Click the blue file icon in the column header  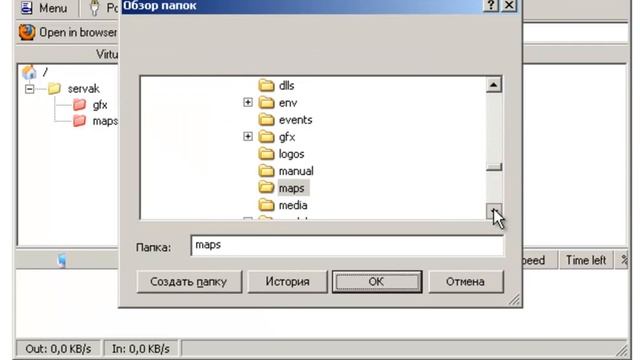[62, 260]
